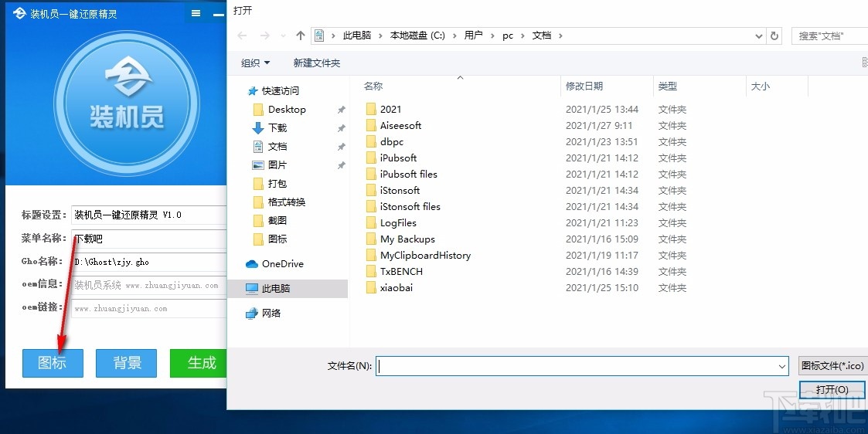Create a folder with 新建文件夹

317,63
